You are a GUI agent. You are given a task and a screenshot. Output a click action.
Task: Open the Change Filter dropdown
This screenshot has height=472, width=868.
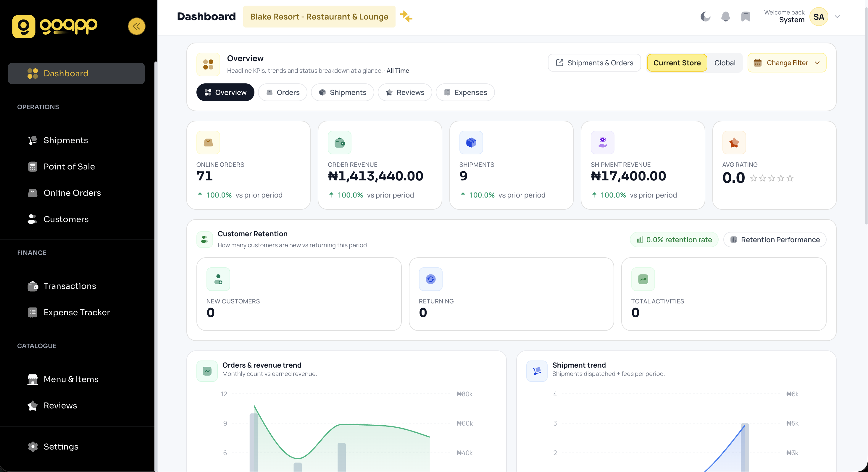(x=787, y=63)
